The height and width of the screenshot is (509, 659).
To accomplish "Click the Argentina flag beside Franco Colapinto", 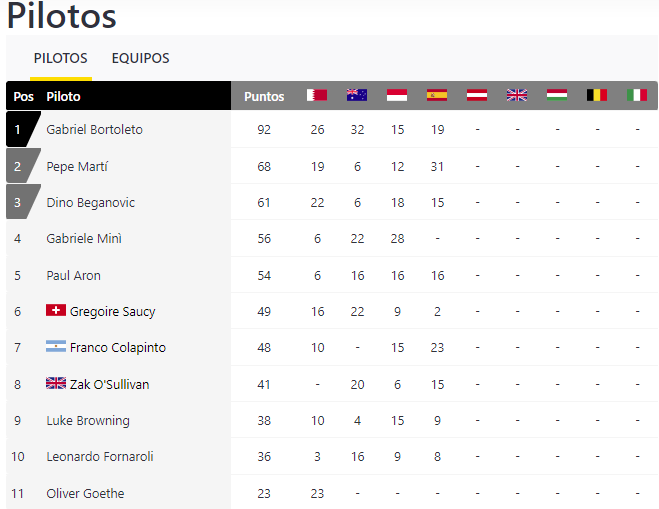I will [x=56, y=346].
